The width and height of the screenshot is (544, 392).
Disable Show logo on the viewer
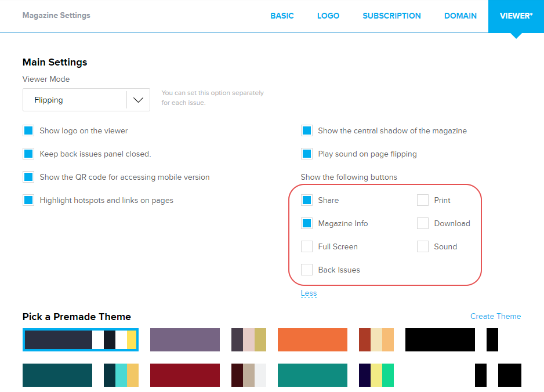pos(28,130)
